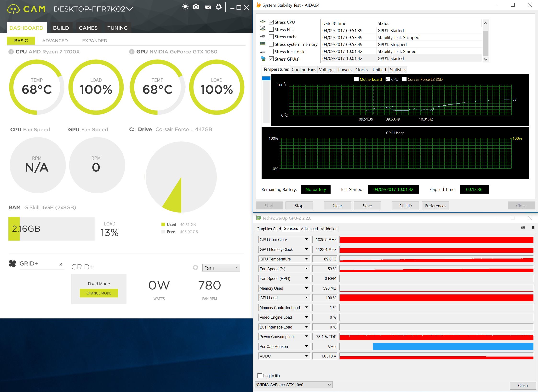
Task: Click the CHANGE MODE button
Action: pyautogui.click(x=99, y=293)
